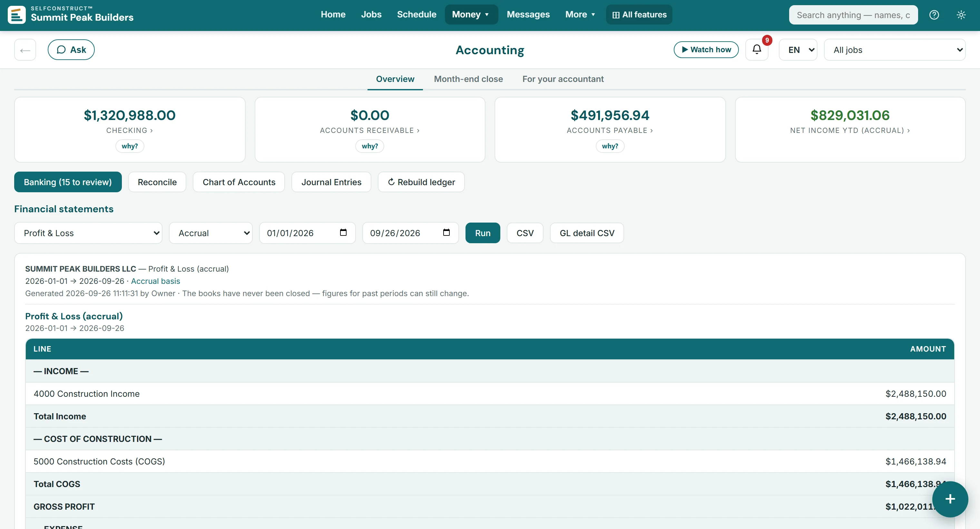The image size is (980, 529).
Task: Export GL detail CSV
Action: [587, 233]
